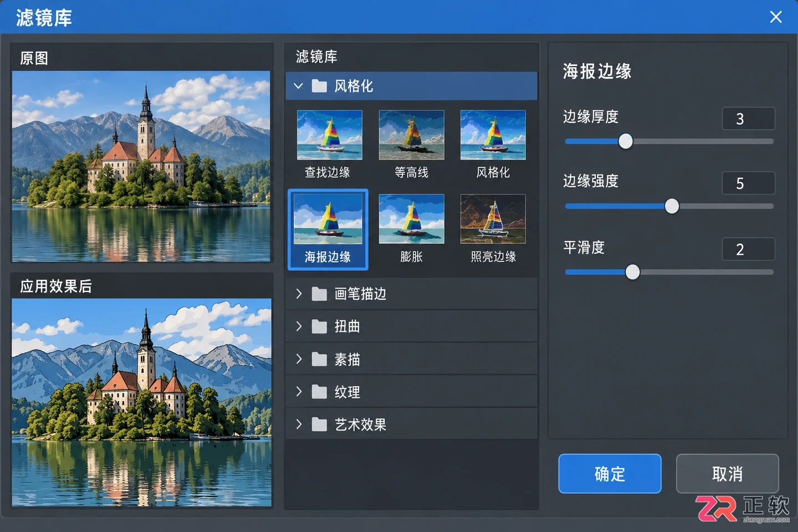
Task: Open the 素描 category row
Action: click(412, 359)
